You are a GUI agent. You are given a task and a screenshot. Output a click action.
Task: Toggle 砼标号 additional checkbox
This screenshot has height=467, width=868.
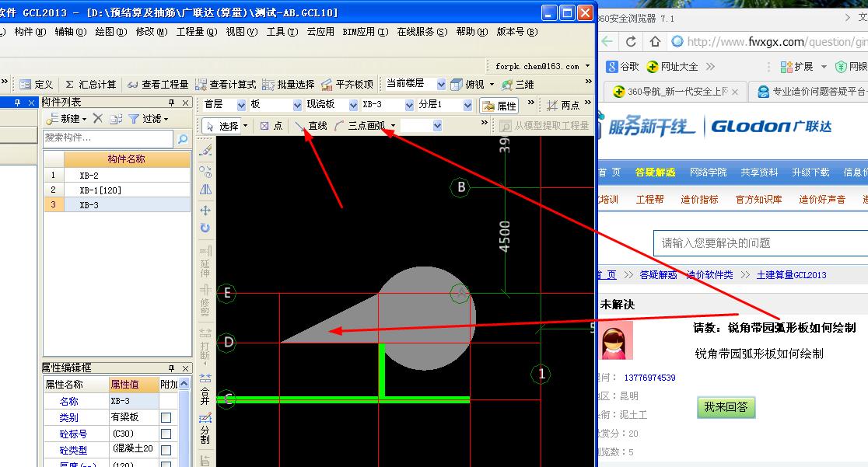pos(166,434)
